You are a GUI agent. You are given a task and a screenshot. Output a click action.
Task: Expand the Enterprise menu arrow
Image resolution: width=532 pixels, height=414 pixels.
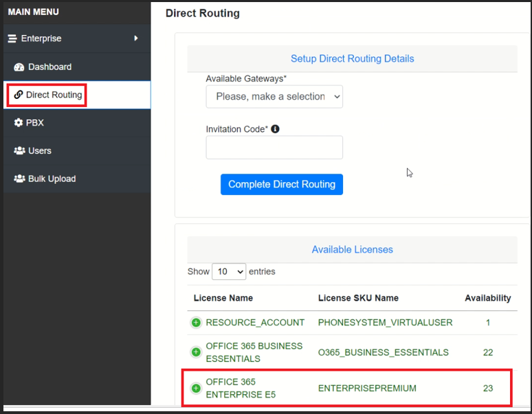(136, 38)
